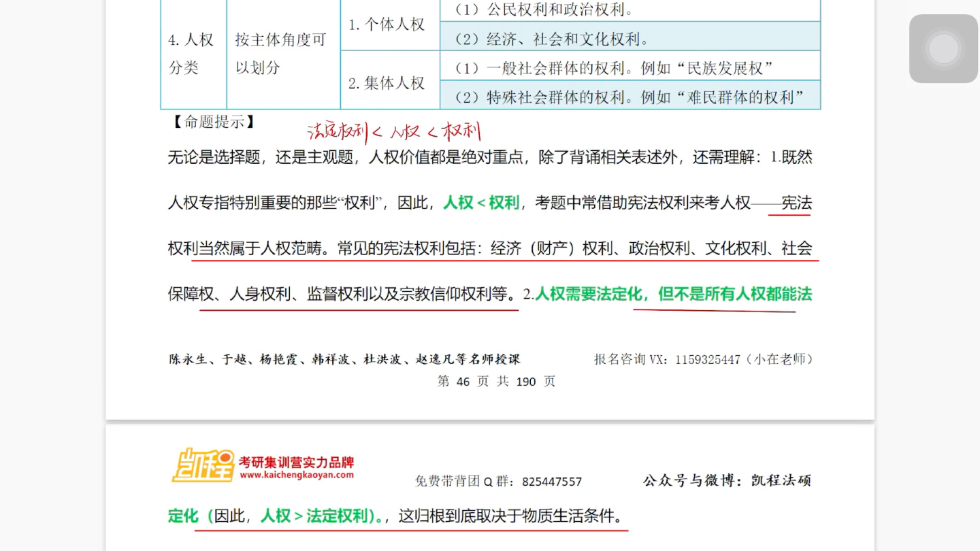Click the green text '人权 > 法定权利'

pos(313,516)
